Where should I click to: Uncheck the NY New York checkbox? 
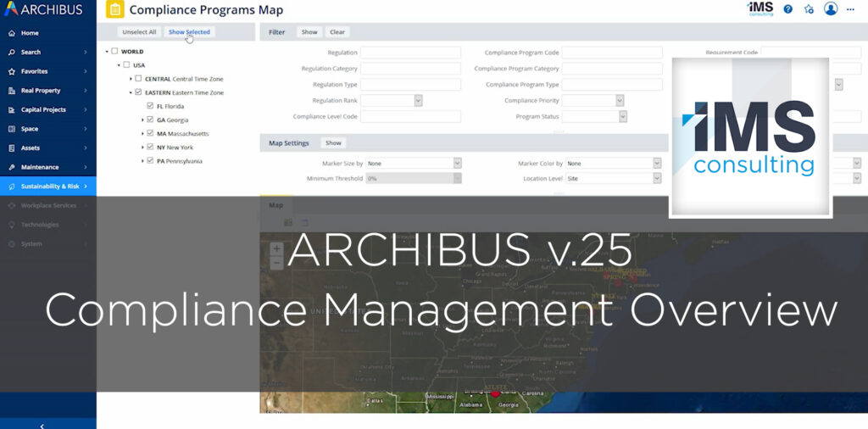pyautogui.click(x=150, y=148)
